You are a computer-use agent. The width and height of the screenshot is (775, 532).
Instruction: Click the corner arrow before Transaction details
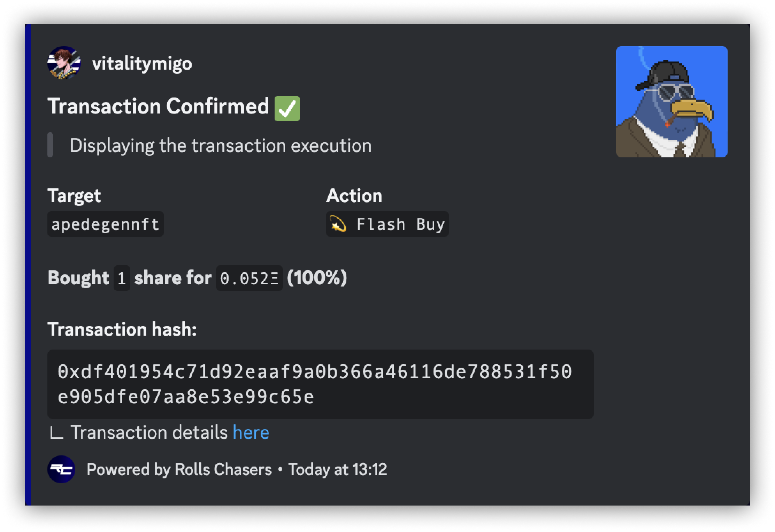click(x=56, y=433)
